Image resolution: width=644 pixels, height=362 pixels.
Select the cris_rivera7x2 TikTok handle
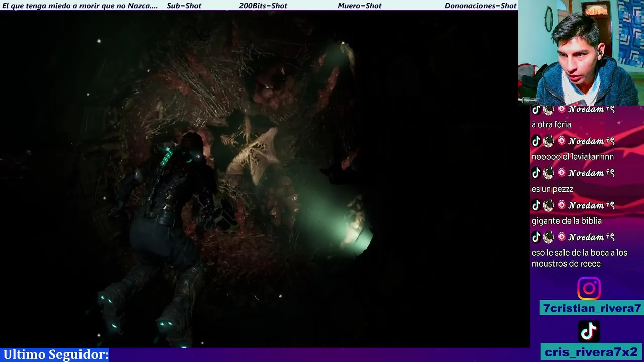click(x=592, y=352)
